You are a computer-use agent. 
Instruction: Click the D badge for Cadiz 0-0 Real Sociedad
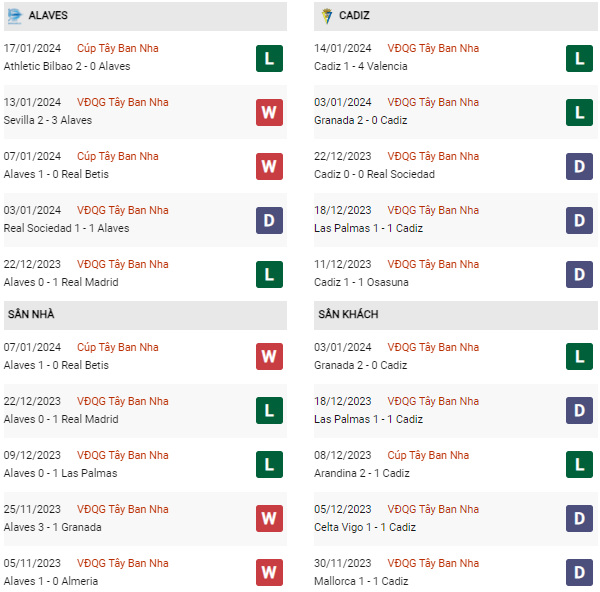click(x=578, y=166)
